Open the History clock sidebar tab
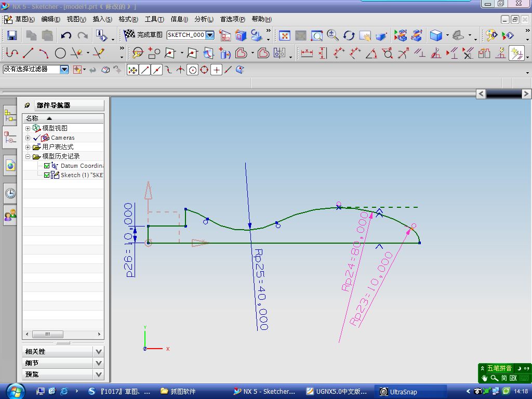 point(10,193)
